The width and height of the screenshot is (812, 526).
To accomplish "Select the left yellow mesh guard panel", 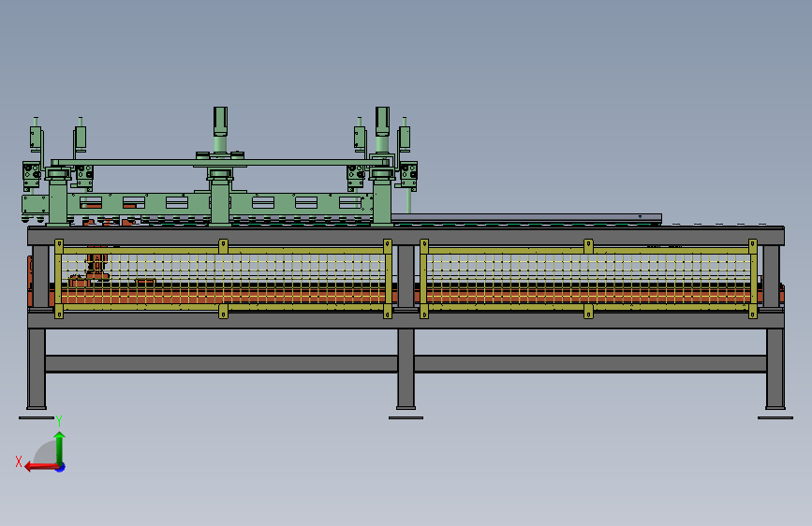I will coord(223,279).
